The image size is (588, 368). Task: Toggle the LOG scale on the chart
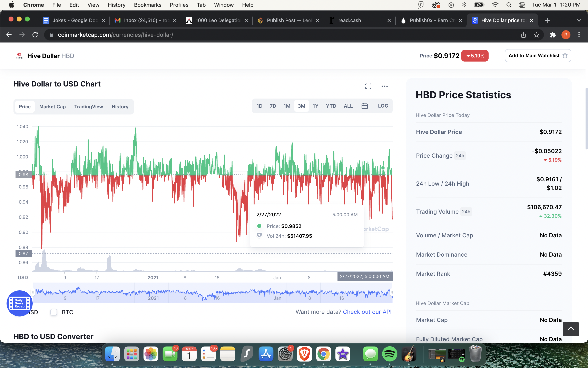click(383, 106)
